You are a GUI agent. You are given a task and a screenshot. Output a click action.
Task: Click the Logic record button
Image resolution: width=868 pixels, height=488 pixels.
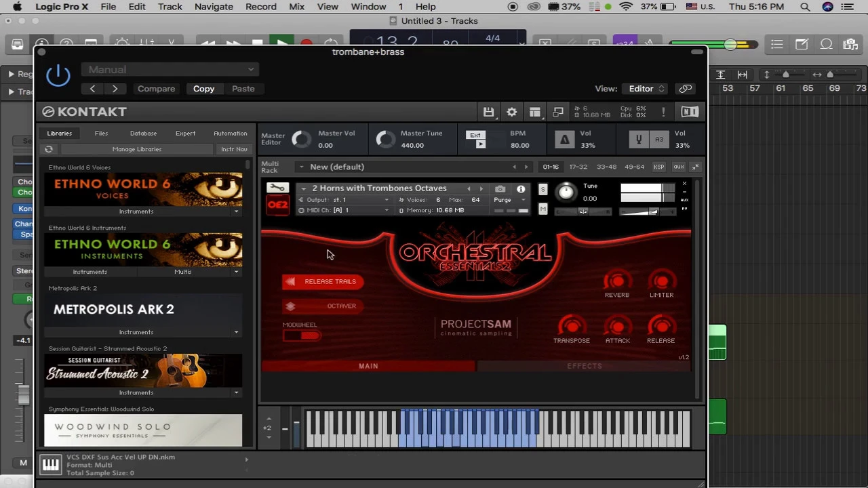point(307,43)
